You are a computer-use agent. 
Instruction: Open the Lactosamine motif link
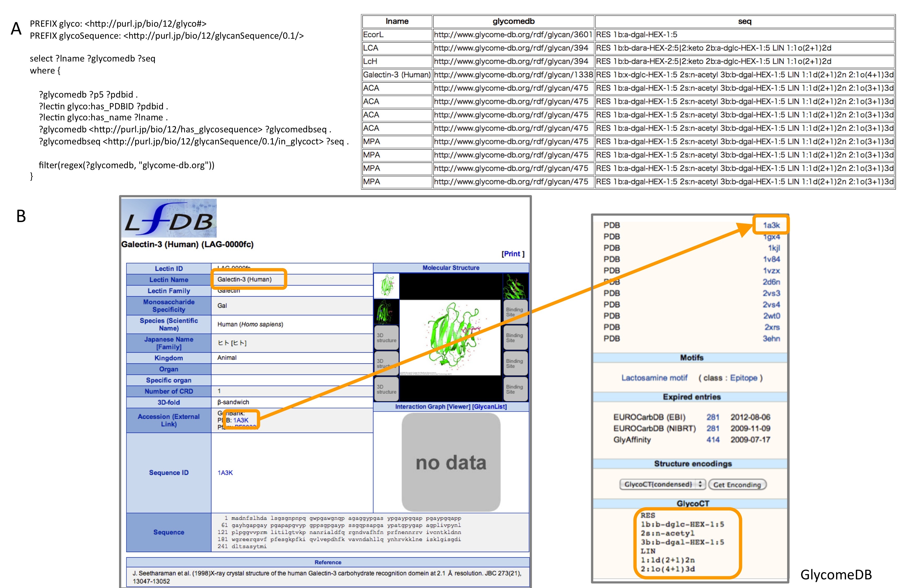[x=654, y=377]
